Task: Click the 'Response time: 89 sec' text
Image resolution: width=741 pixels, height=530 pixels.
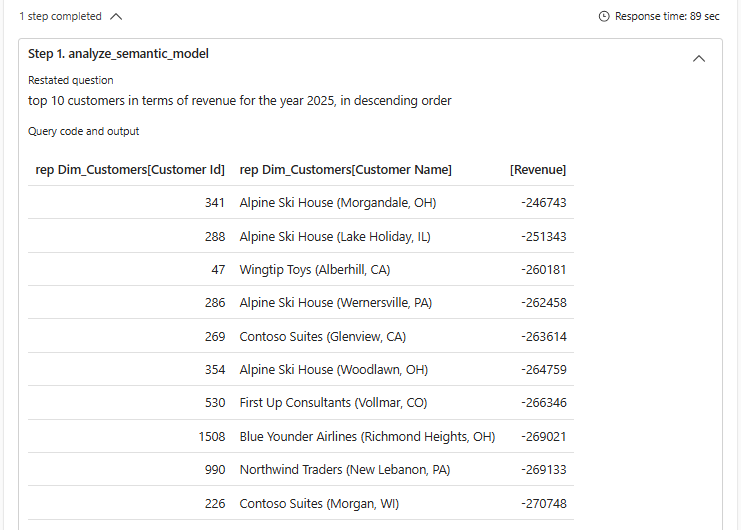Action: pos(667,17)
